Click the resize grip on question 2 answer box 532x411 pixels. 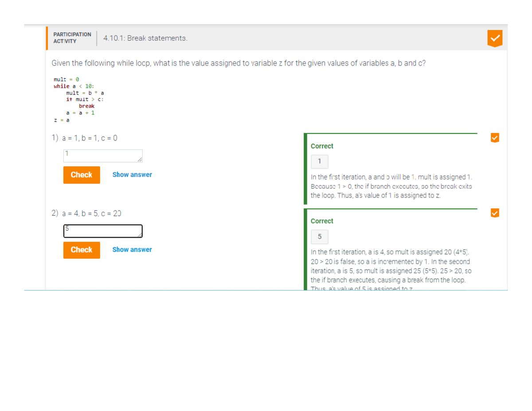coord(140,235)
